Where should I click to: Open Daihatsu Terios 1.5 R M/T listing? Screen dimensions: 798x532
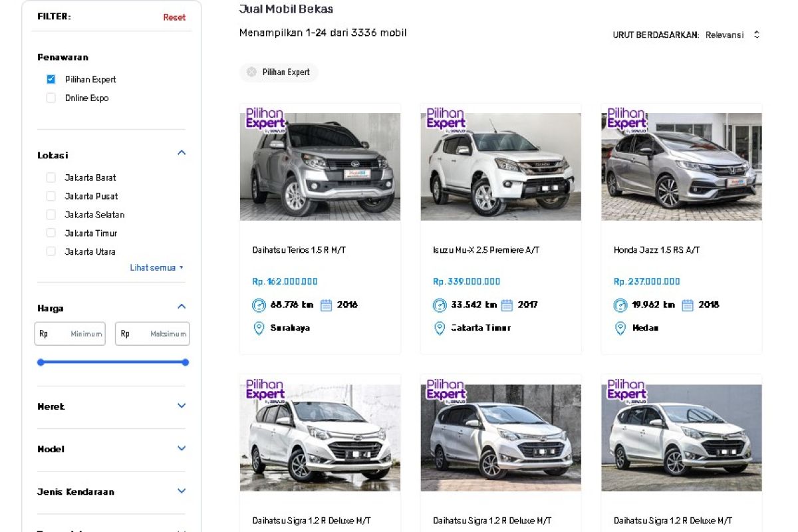299,250
